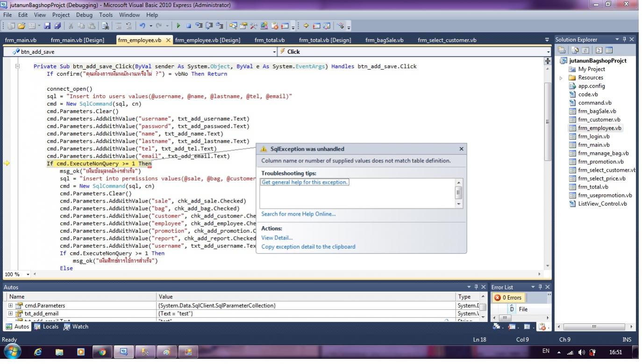Click View Detail... in exception dialog
The width and height of the screenshot is (642, 364).
coord(277,238)
